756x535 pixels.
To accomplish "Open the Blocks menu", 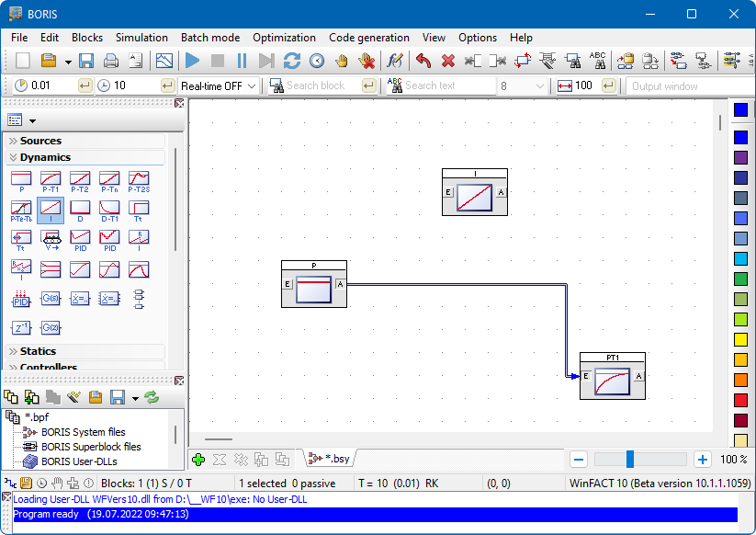I will (x=87, y=38).
